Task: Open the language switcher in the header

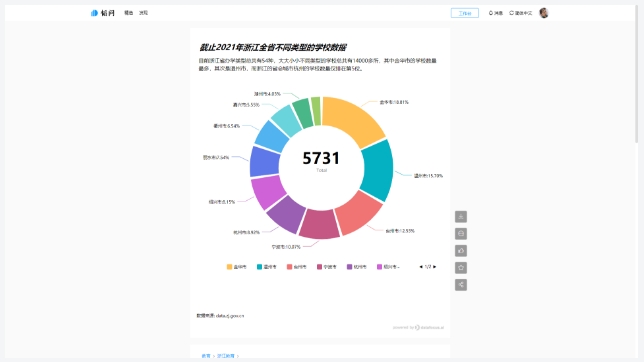Action: (x=520, y=13)
